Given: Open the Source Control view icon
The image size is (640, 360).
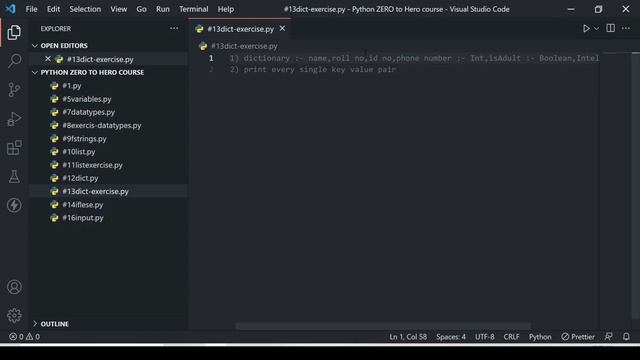Looking at the screenshot, I should click(14, 90).
